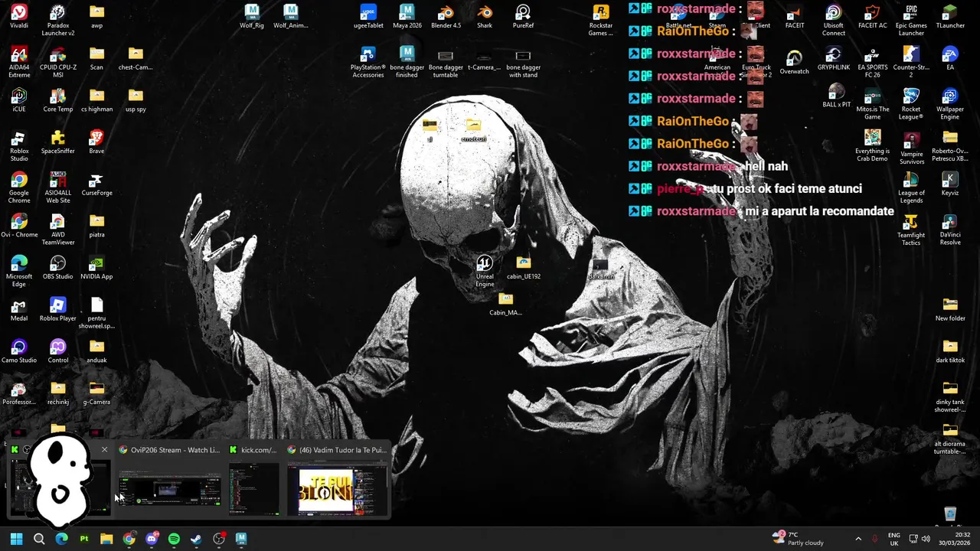Switch to Spotify in the taskbar

click(174, 539)
